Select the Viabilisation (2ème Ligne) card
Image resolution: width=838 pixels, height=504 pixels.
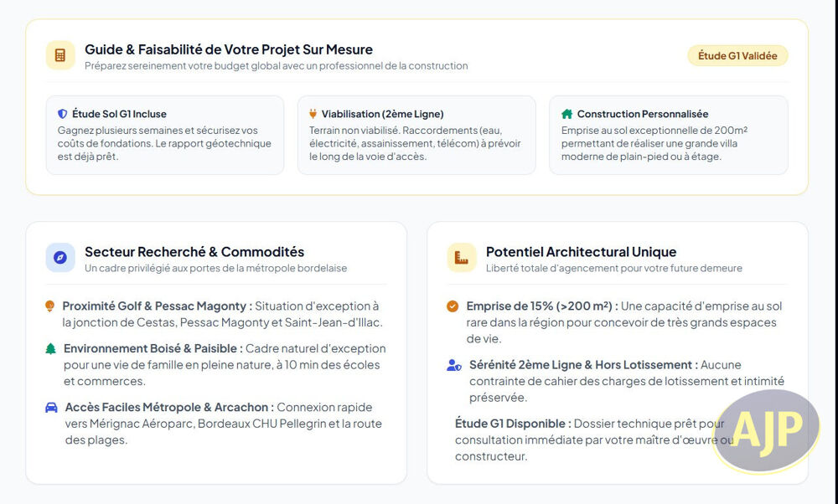coord(416,135)
